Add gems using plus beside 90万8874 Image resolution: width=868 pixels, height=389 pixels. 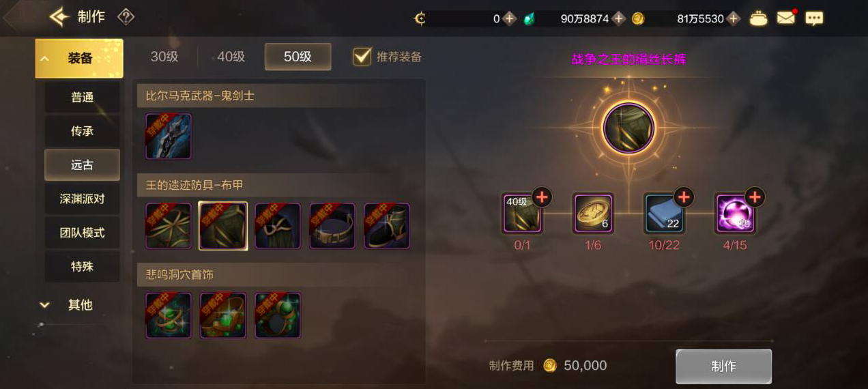click(619, 19)
